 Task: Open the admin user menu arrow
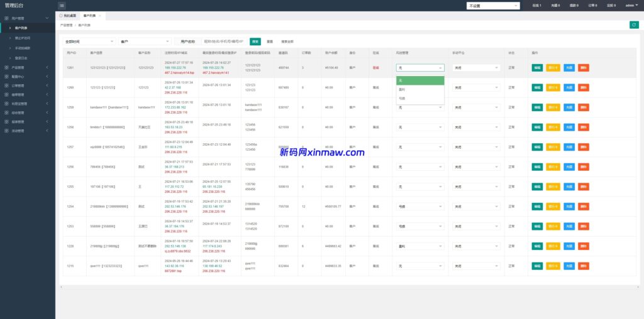[636, 6]
